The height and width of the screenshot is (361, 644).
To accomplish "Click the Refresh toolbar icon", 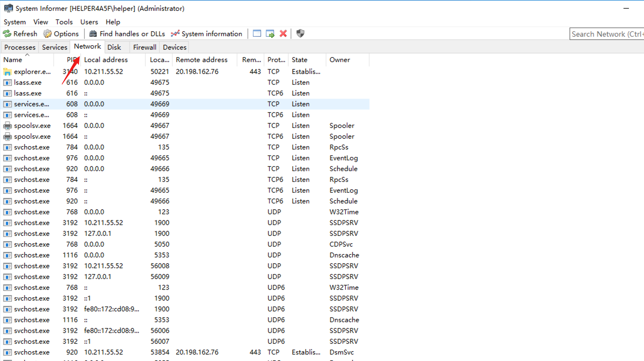I will coord(7,34).
